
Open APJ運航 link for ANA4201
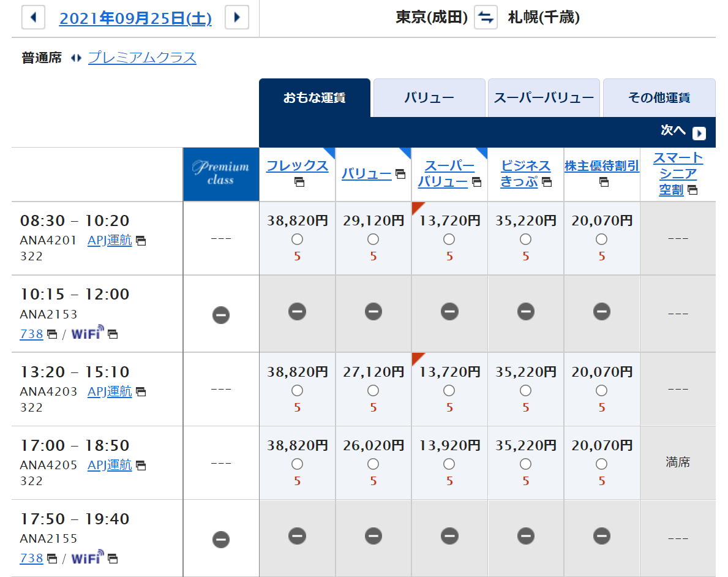(x=110, y=240)
